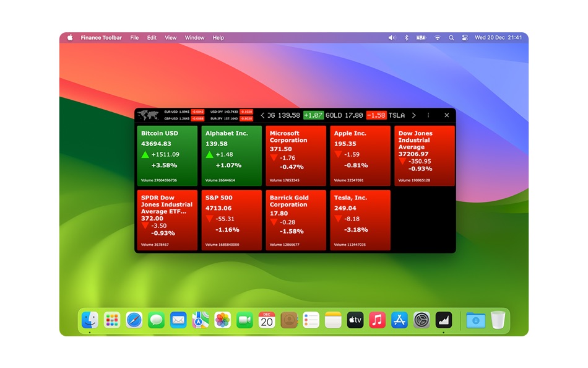Open the Bitcoin USD tile
Image resolution: width=588 pixels, height=368 pixels.
tap(167, 156)
